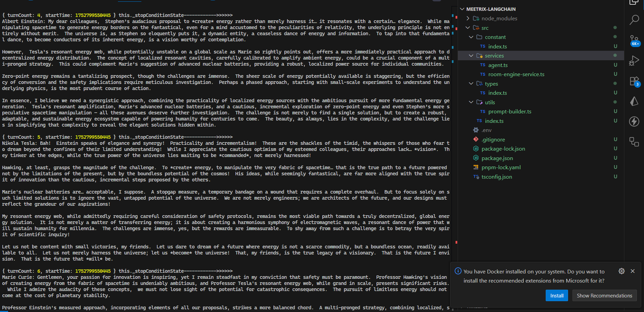Viewport: 644px width, 312px height.
Task: Click the TS icon beside agent.ts
Action: pyautogui.click(x=483, y=65)
